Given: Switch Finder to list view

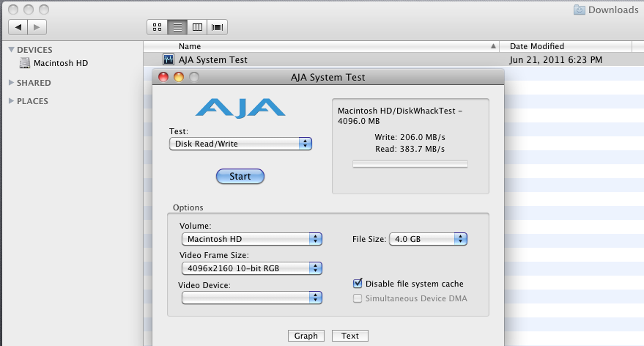Looking at the screenshot, I should point(177,27).
